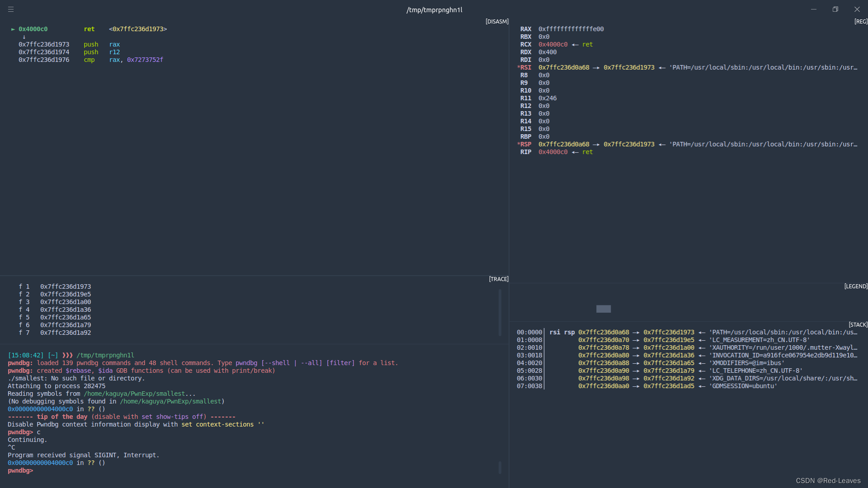The image size is (868, 488).
Task: Click 'set context-sections' command text
Action: pyautogui.click(x=217, y=424)
